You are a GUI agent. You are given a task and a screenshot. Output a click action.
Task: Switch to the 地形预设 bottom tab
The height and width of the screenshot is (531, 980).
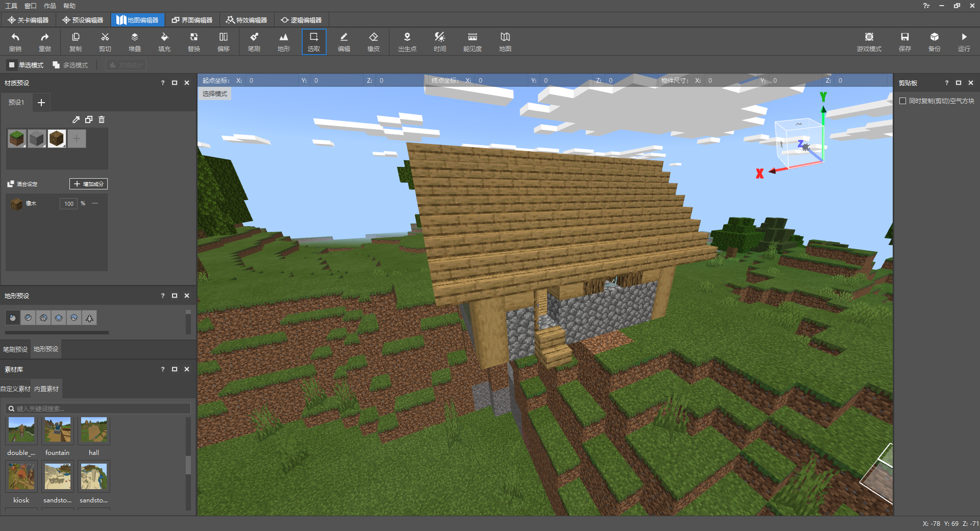click(x=46, y=349)
